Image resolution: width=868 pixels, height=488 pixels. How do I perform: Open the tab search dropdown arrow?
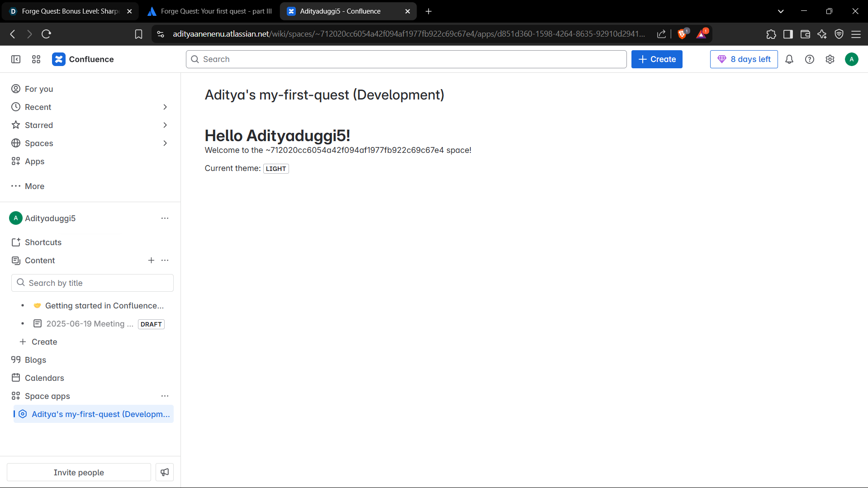pyautogui.click(x=781, y=11)
